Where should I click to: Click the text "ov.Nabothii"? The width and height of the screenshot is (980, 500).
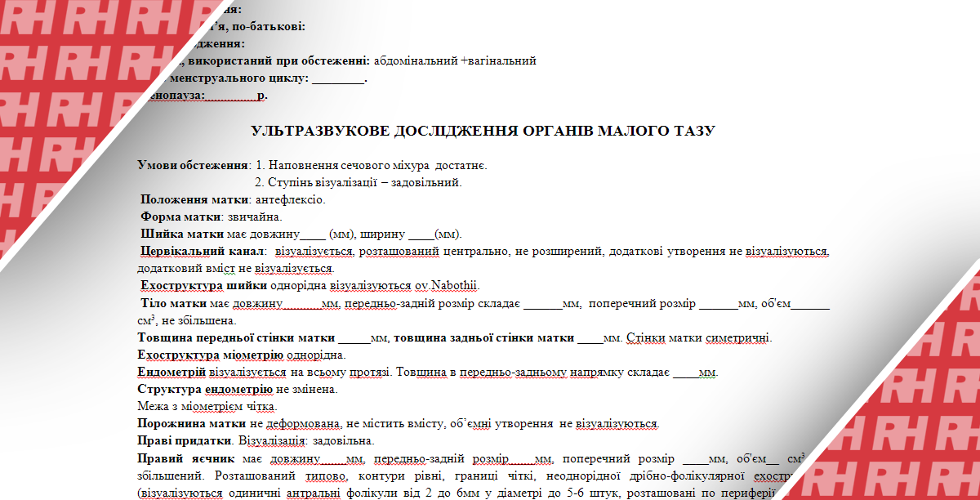coord(446,285)
